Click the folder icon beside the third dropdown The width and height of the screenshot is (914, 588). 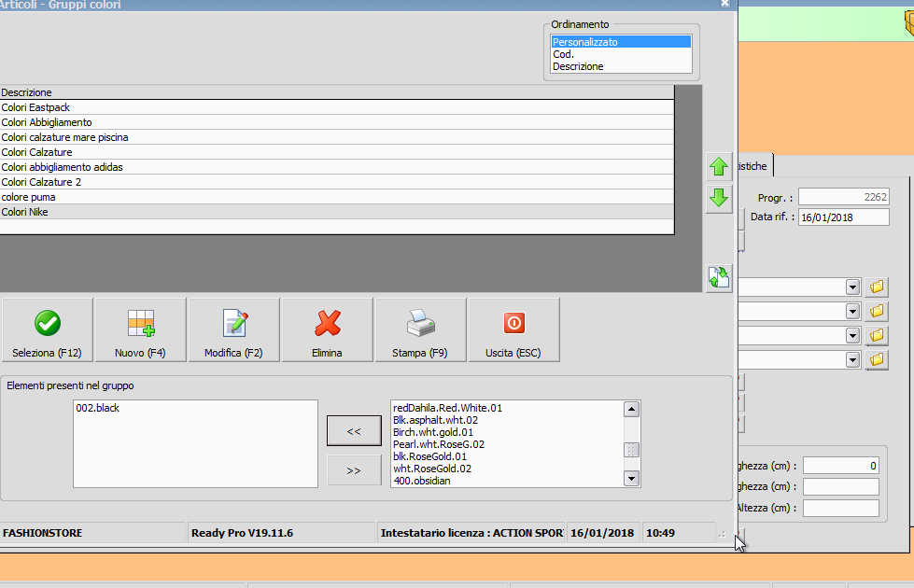point(877,336)
